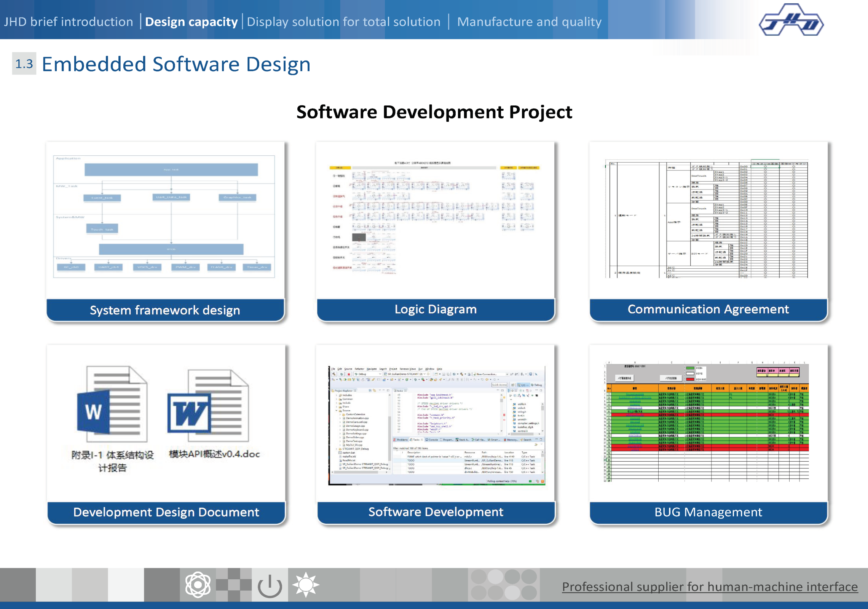
Task: Go to Manufacture and quality tab
Action: (x=529, y=22)
